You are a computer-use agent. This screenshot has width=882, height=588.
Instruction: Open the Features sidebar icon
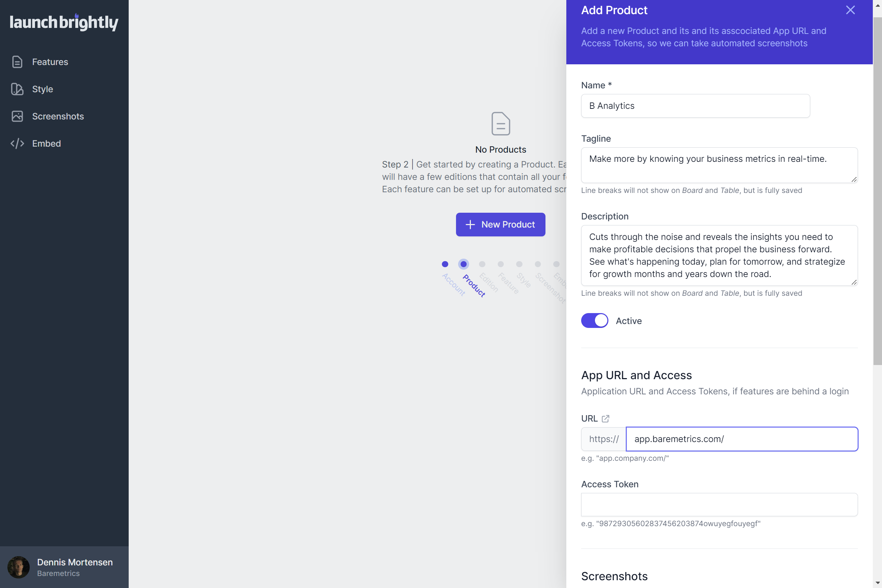17,62
